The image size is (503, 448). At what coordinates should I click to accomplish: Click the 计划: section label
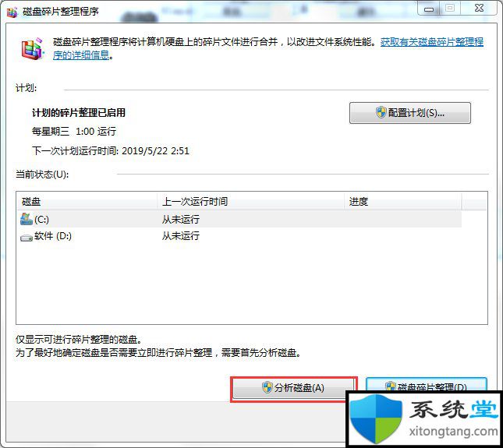tap(27, 88)
